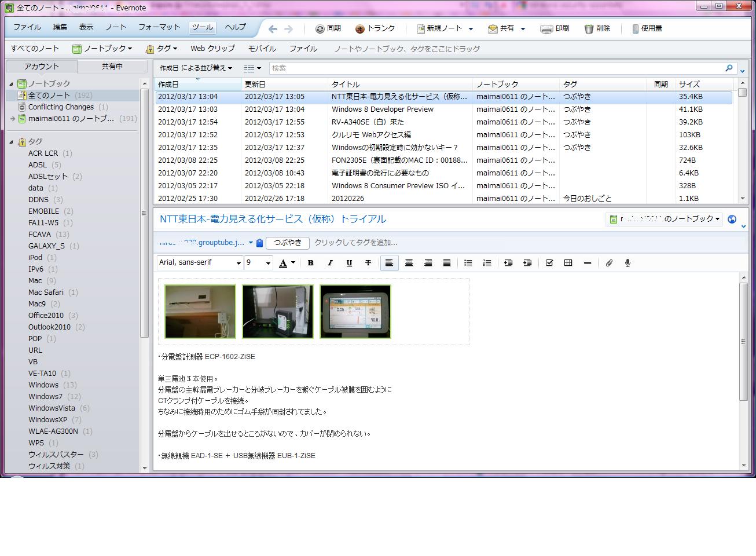Click the Web クリップ shortcut
Image resolution: width=756 pixels, height=556 pixels.
click(212, 49)
